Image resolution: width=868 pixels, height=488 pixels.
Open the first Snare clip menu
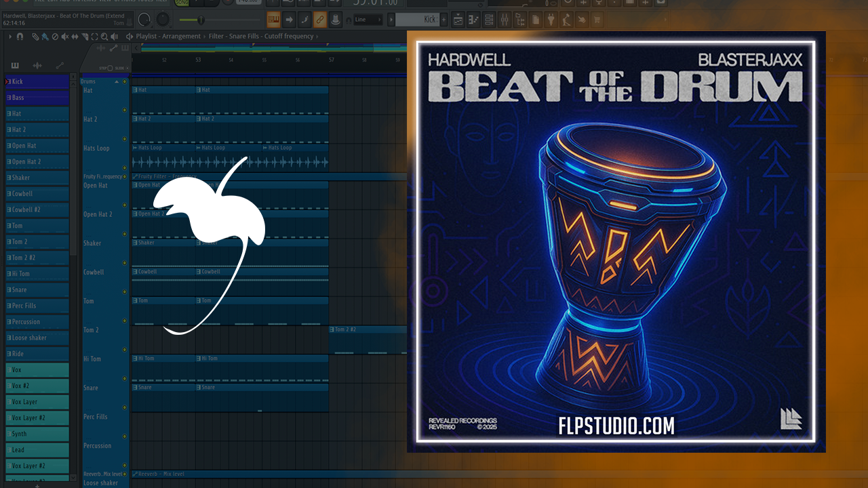tap(135, 388)
